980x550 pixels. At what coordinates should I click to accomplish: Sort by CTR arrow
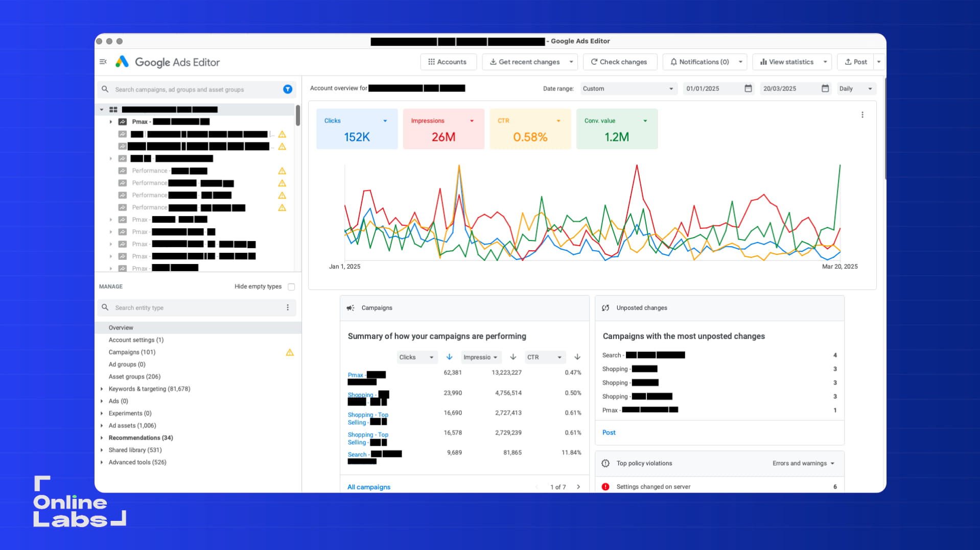point(577,357)
